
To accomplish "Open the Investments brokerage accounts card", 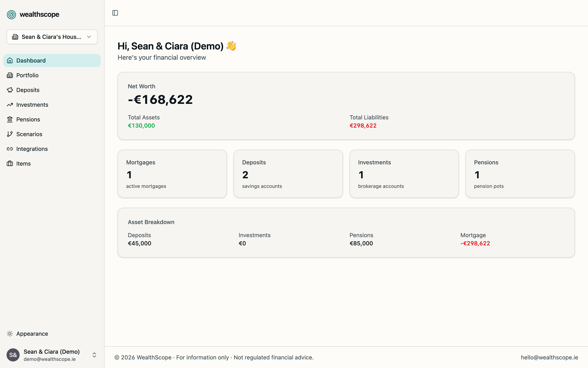I will click(404, 174).
